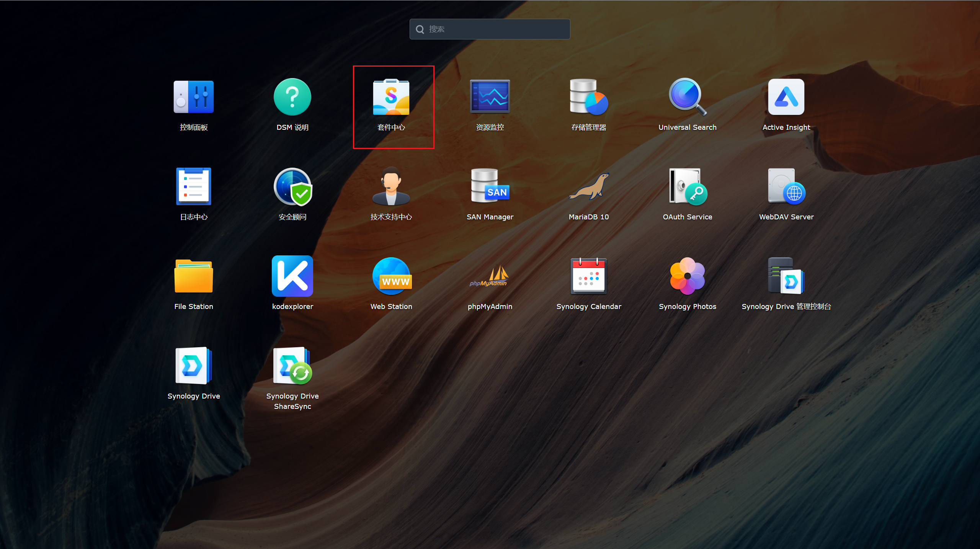Open the 存储管理器 storage manager icon
Image resolution: width=980 pixels, height=549 pixels.
coord(589,97)
